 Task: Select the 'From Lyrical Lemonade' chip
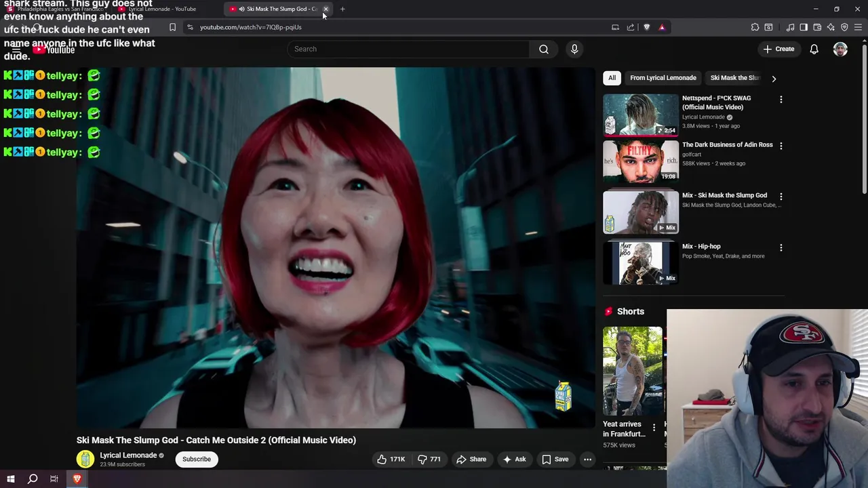[663, 78]
